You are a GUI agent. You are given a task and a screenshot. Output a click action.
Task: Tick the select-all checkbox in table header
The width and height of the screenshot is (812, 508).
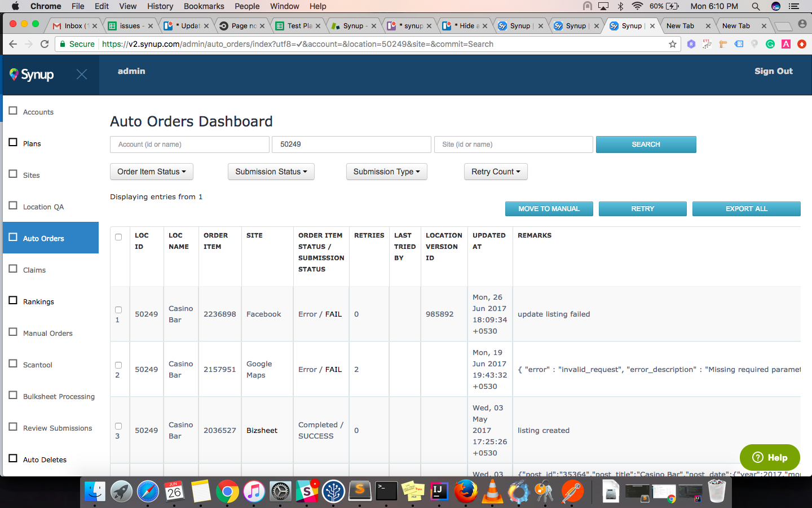(118, 237)
